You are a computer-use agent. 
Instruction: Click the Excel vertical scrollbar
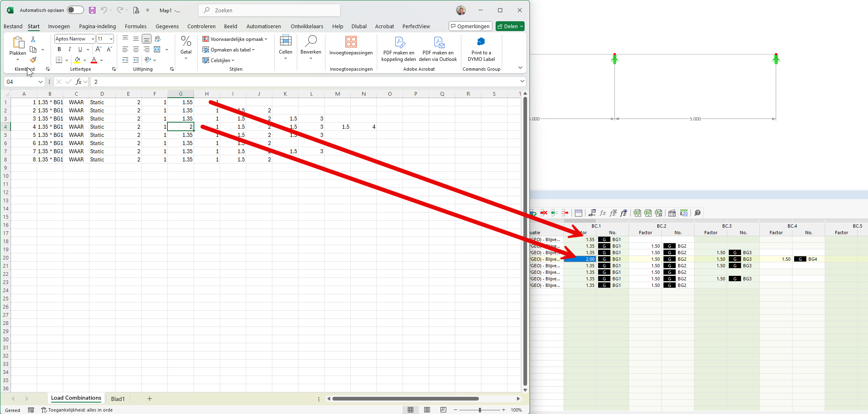tap(525, 241)
